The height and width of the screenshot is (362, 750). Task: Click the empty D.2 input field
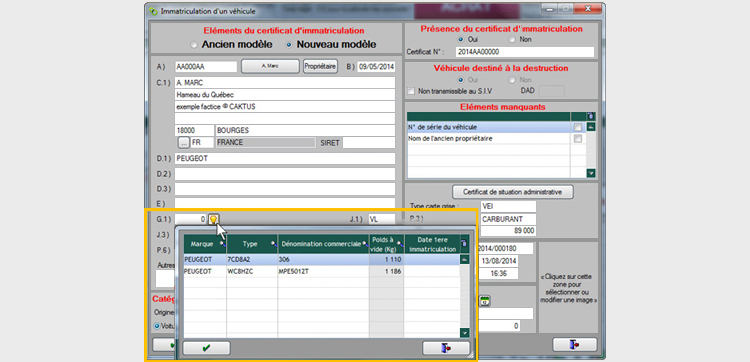pos(285,174)
